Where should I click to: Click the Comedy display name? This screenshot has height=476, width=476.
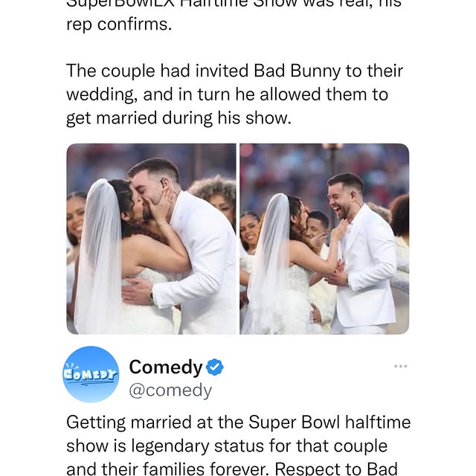(x=165, y=367)
